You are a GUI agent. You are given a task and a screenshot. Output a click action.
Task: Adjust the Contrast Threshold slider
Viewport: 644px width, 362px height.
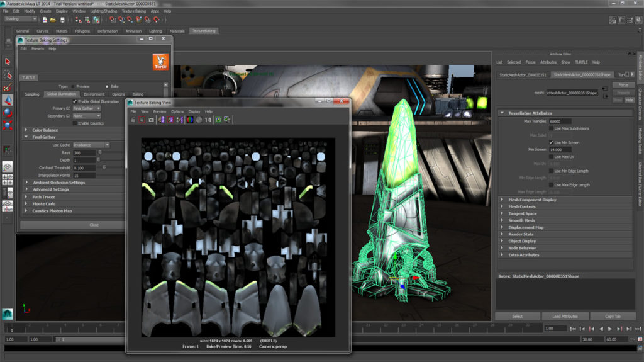point(104,167)
